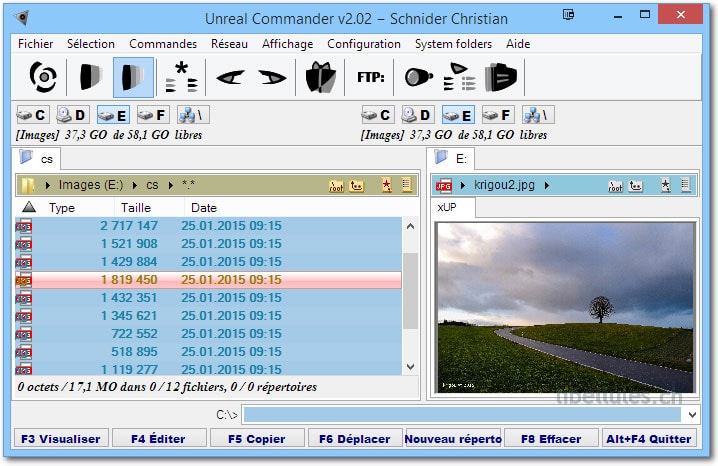This screenshot has height=466, width=718.
Task: Select drive E in right panel
Action: tap(458, 115)
